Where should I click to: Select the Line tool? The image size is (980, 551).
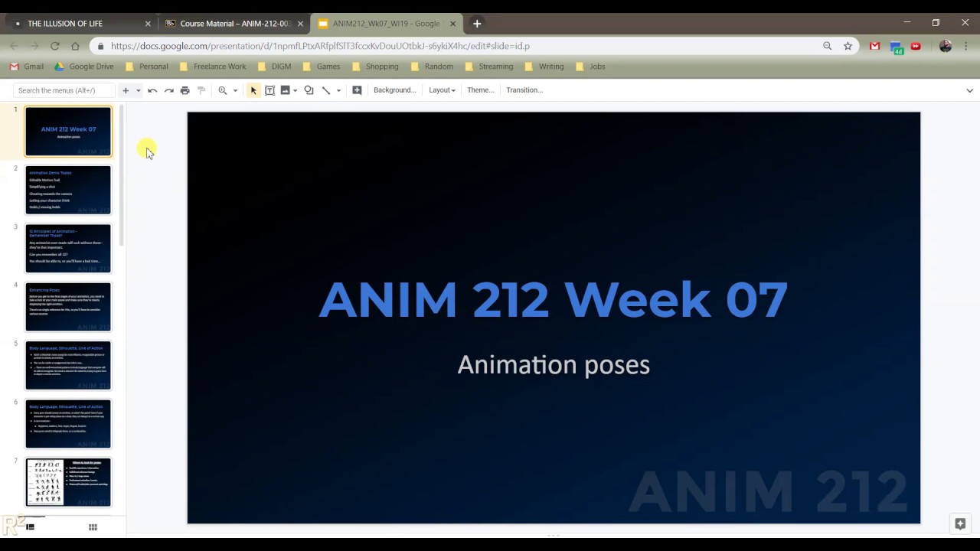point(326,90)
